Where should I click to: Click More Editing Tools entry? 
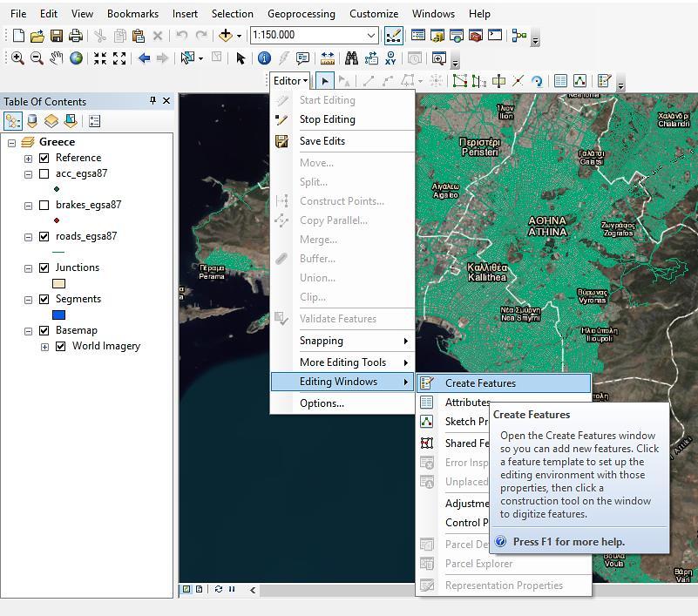tap(342, 362)
